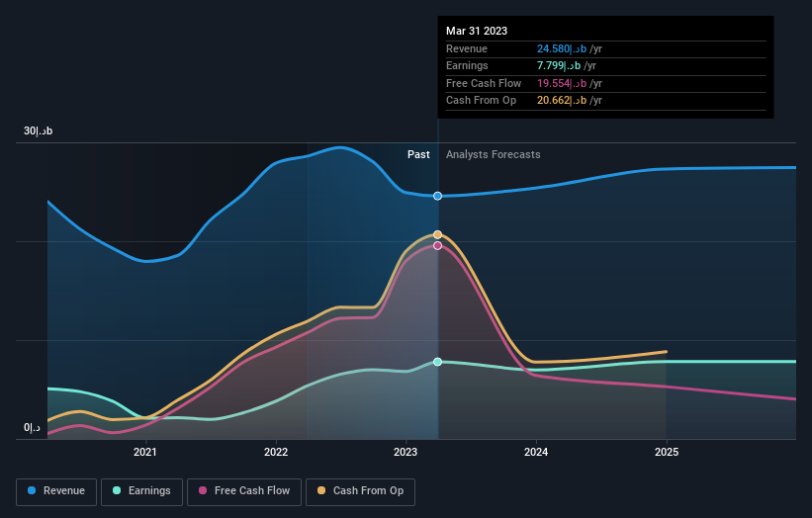The image size is (812, 518).
Task: Click the 'Earnings' row label in tooltip
Action: 467,65
